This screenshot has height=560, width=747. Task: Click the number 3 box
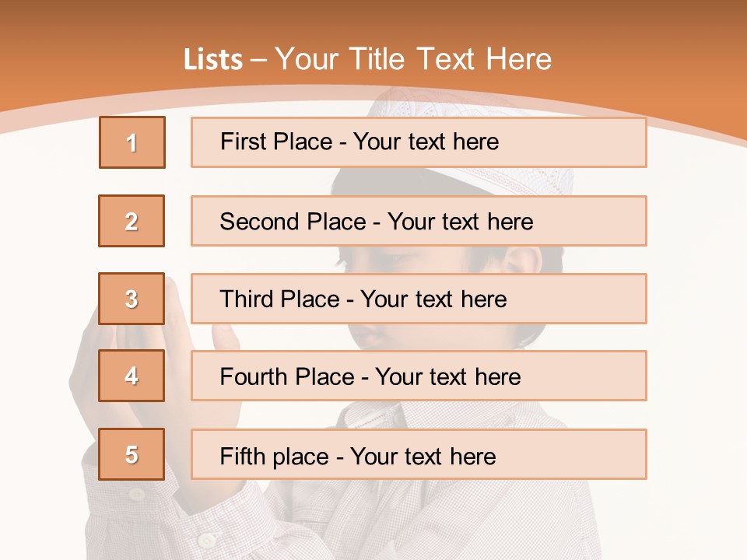point(132,299)
